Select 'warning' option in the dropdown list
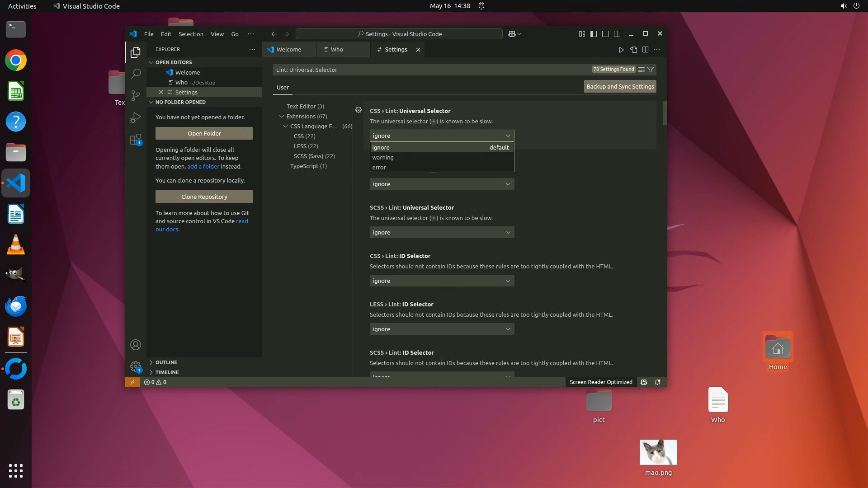This screenshot has height=488, width=868. coord(383,158)
